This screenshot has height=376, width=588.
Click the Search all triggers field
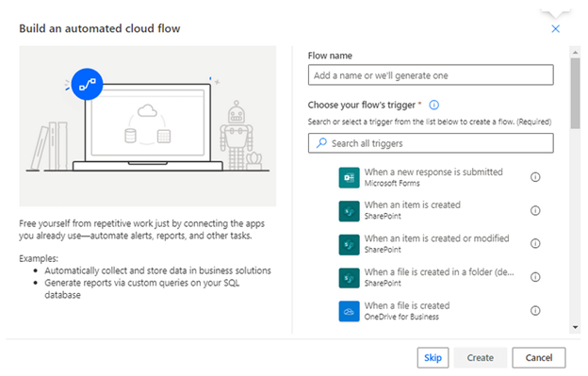coord(431,143)
